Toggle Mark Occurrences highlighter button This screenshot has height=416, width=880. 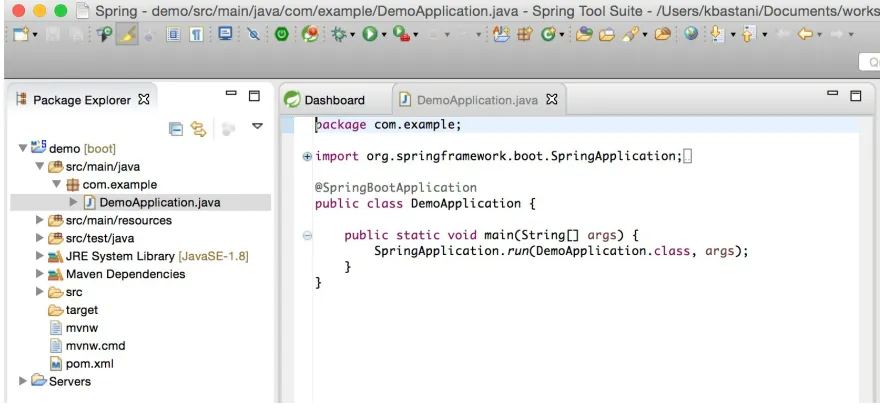point(127,35)
